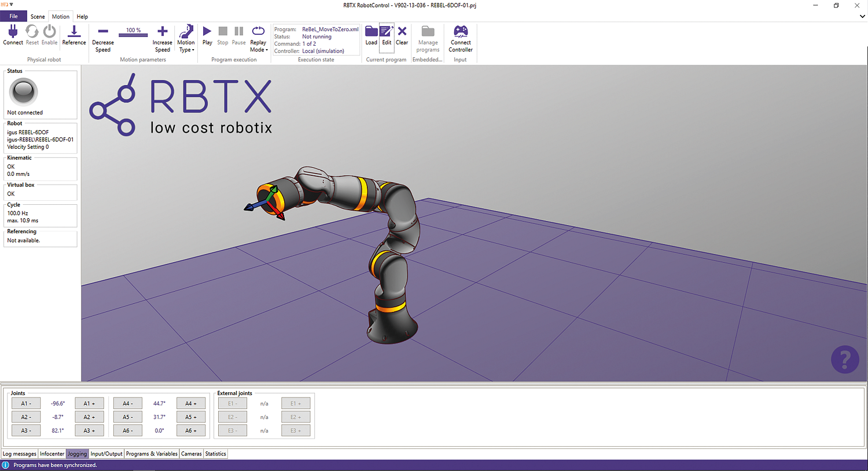Click the robot tool coordinate axes gizmo
Screen dimensions: 868x471
pyautogui.click(x=266, y=202)
